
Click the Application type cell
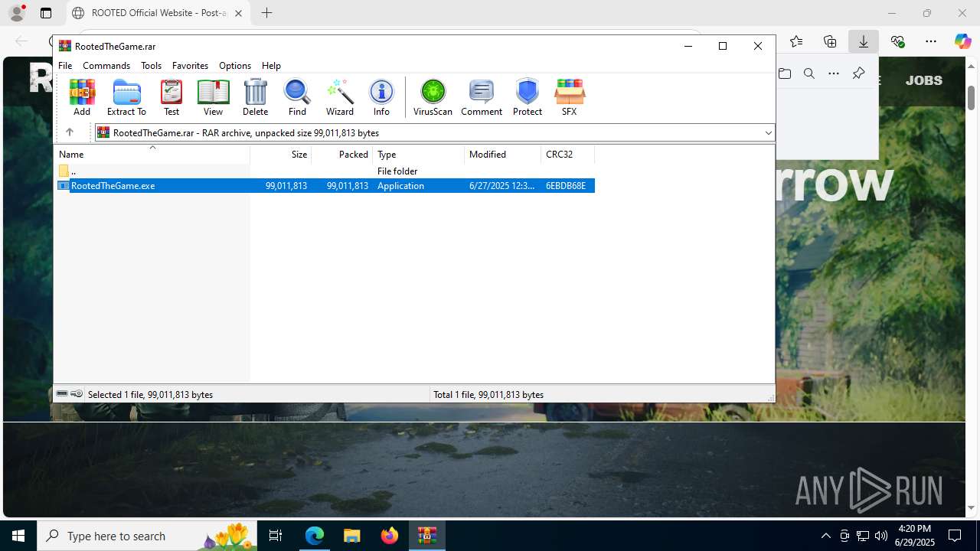(400, 186)
